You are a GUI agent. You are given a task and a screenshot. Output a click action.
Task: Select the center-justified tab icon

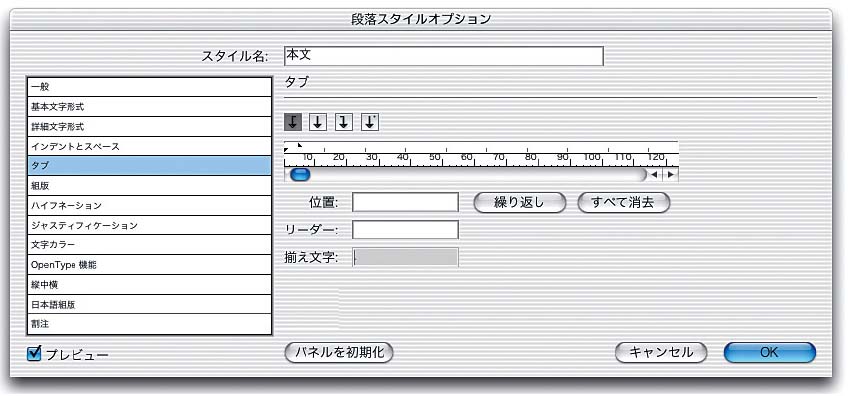pyautogui.click(x=318, y=122)
